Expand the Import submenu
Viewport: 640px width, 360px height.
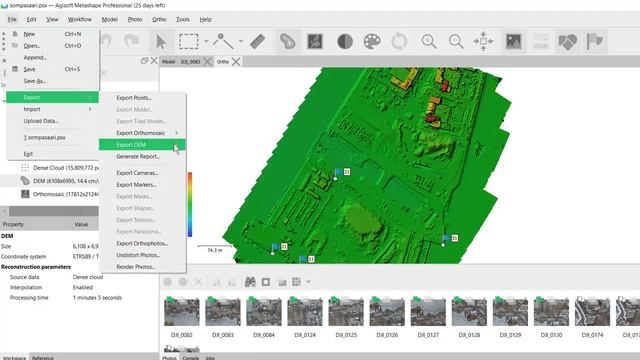point(53,109)
